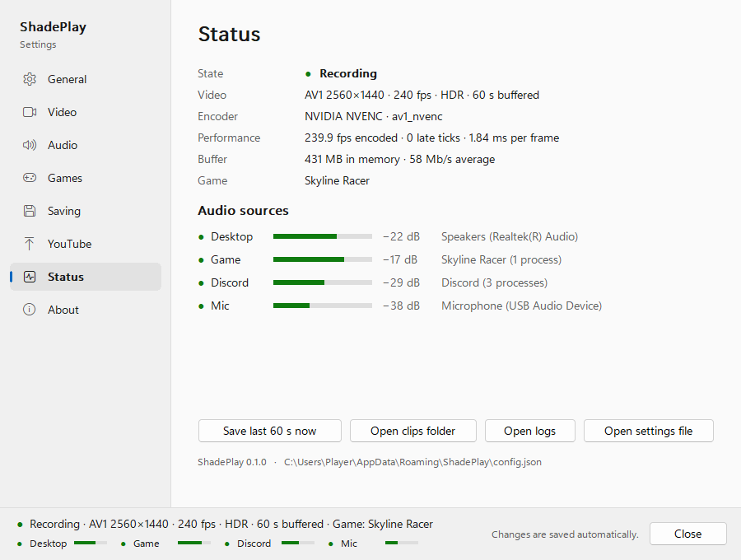Click the '−22 dB' Desktop level

point(401,236)
